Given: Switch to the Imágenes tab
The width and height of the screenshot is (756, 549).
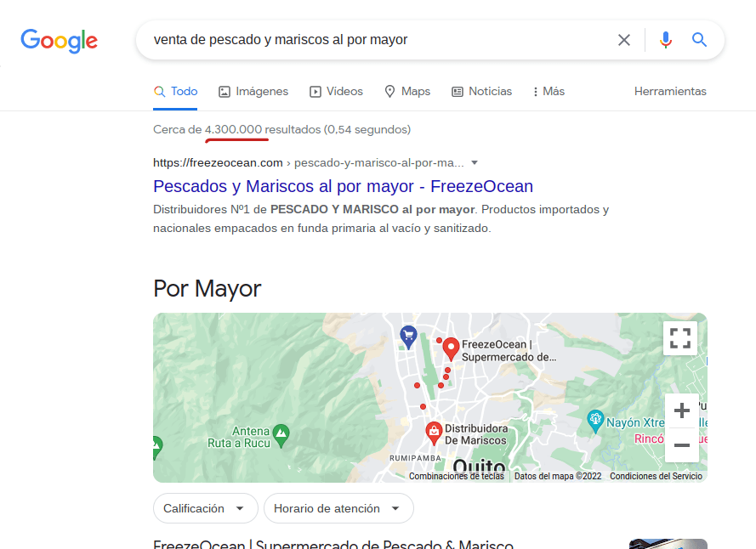Looking at the screenshot, I should (x=253, y=92).
